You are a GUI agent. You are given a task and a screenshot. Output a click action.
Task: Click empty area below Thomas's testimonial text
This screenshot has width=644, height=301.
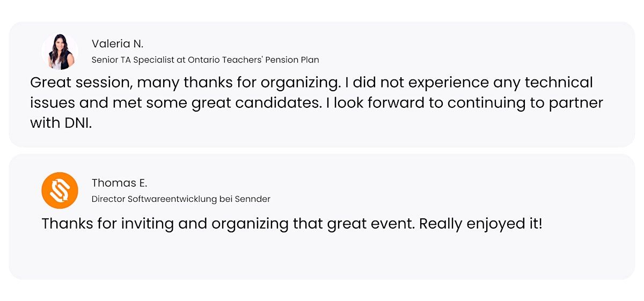[322, 258]
